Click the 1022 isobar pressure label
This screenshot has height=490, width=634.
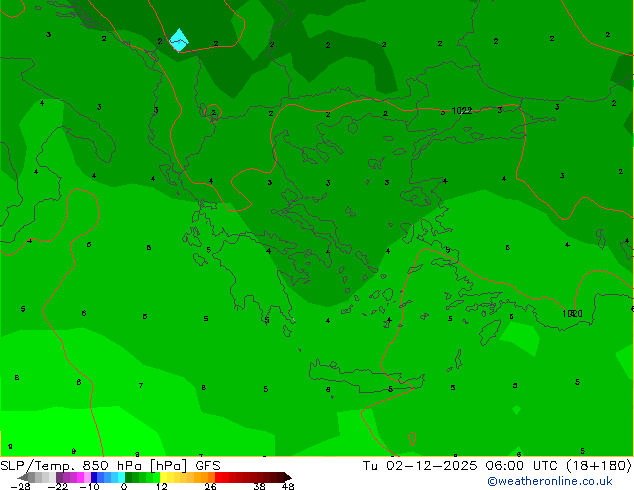[462, 111]
